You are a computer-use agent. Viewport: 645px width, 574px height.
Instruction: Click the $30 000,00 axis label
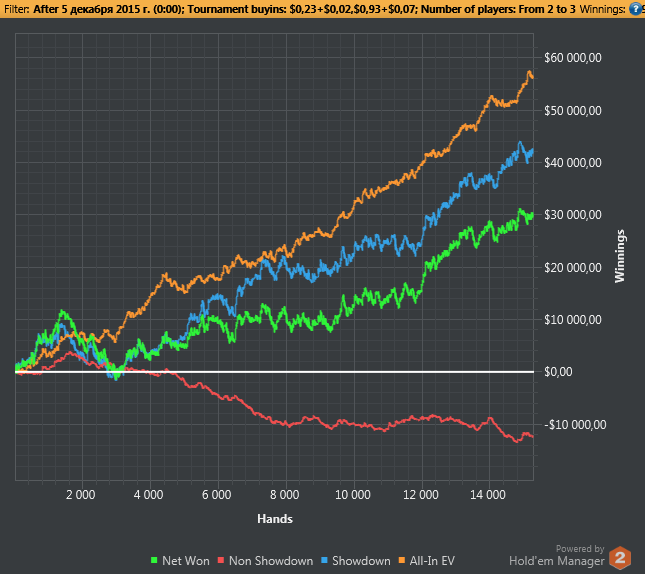[x=573, y=215]
